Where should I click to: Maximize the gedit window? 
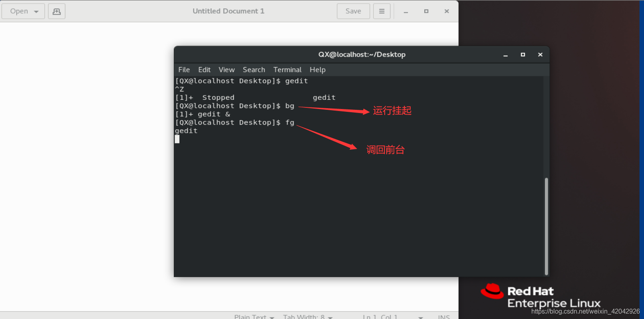click(426, 11)
